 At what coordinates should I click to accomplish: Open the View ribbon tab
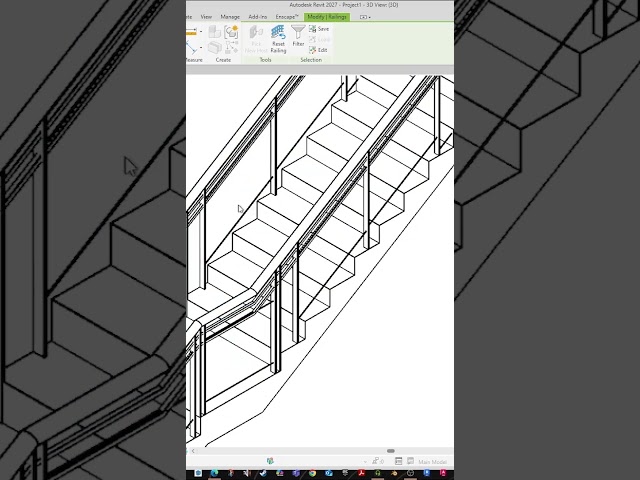206,17
